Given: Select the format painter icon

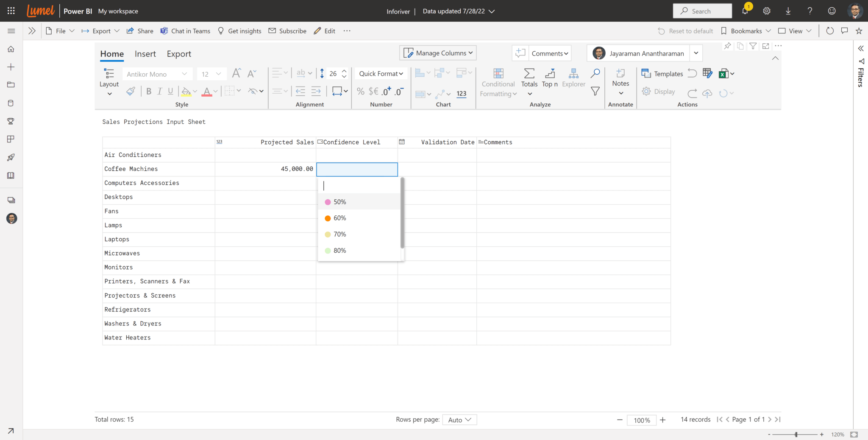Looking at the screenshot, I should [131, 91].
